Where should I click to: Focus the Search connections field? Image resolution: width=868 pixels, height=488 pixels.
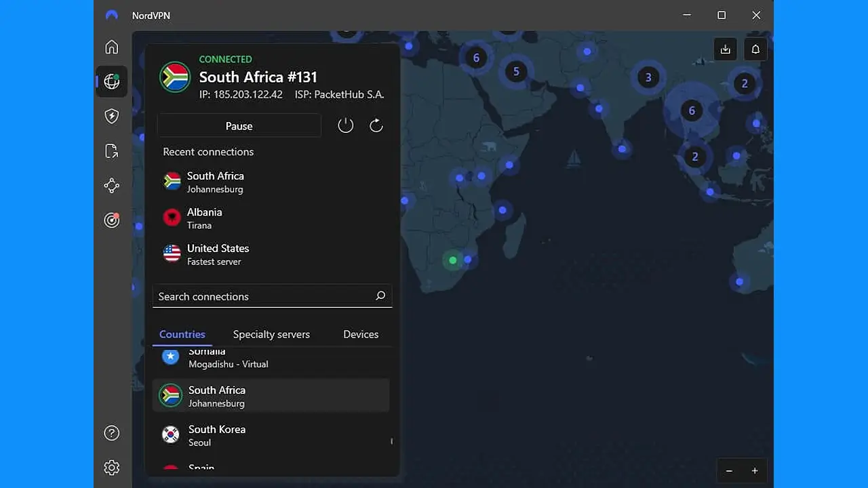click(272, 296)
